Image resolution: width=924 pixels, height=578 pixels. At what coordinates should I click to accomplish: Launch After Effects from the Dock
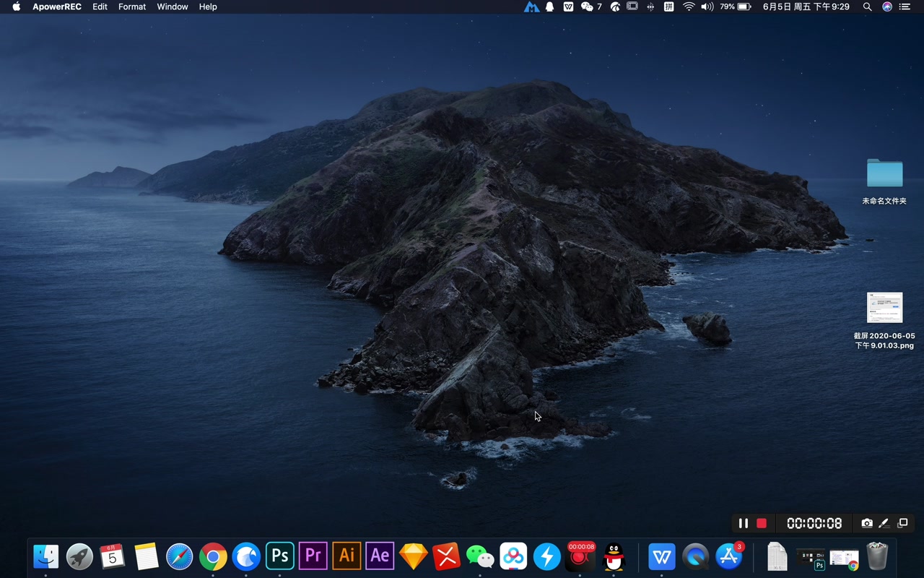coord(380,556)
